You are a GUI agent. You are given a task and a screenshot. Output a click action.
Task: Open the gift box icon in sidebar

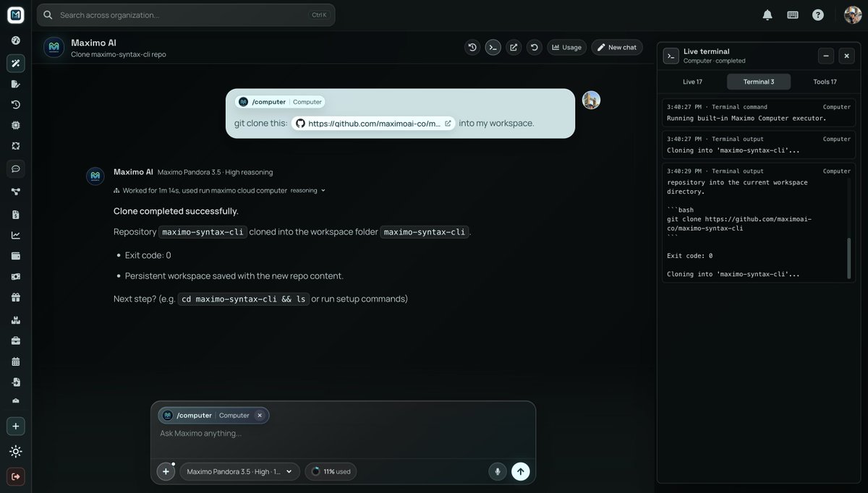[x=16, y=297]
